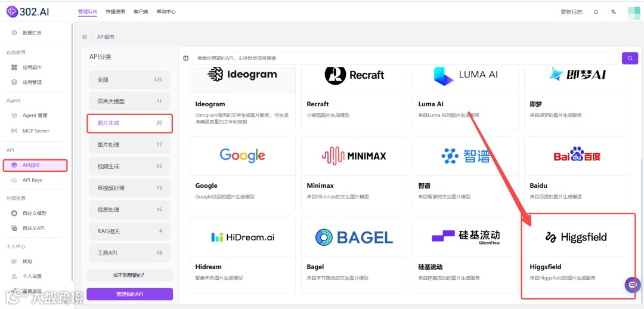644x309 pixels.
Task: Open the chat support bubble
Action: pyautogui.click(x=633, y=285)
